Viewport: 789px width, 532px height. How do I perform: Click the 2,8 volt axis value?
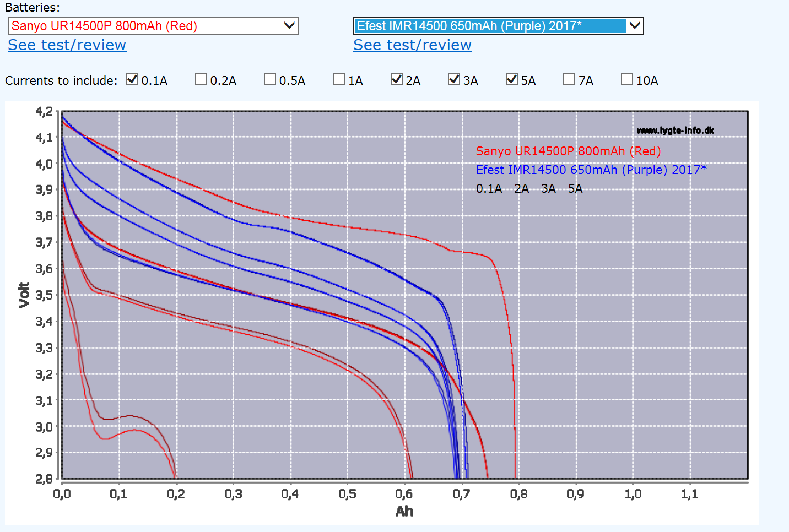(44, 479)
